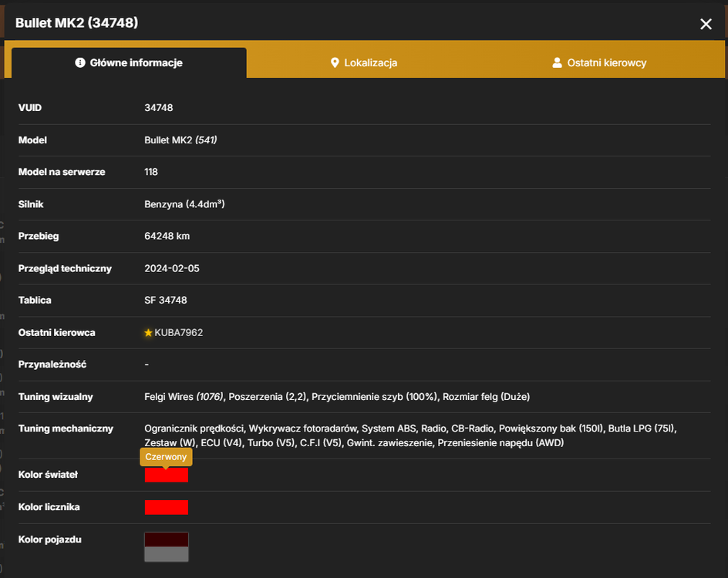This screenshot has height=578, width=728.
Task: Click the Przebieg label
Action: point(39,236)
